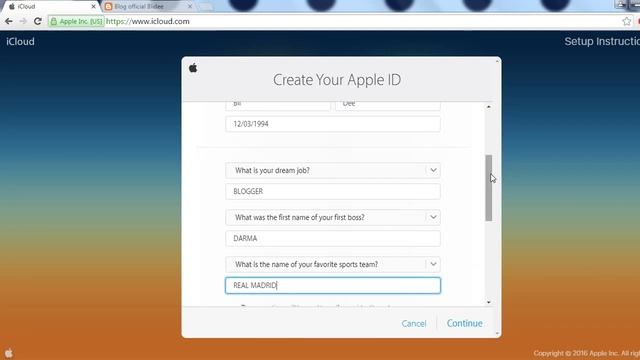Open the first boss question dropdown
This screenshot has width=640, height=360.
[333, 217]
